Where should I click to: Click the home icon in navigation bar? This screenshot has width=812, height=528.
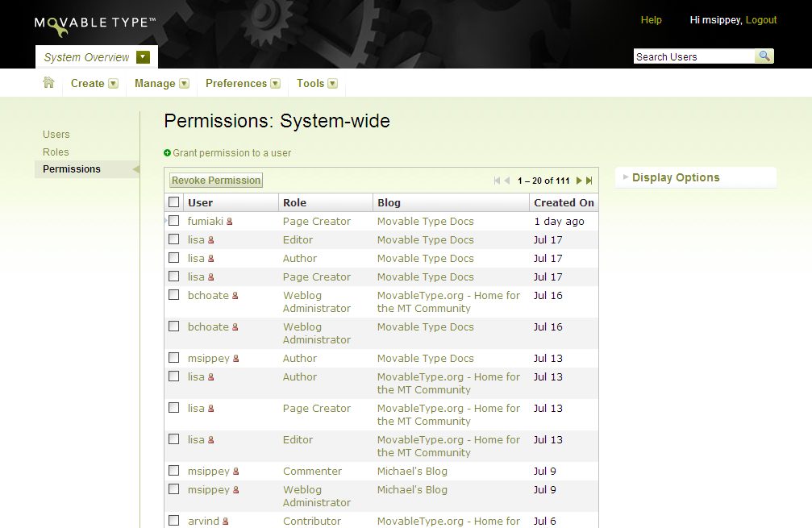point(48,82)
